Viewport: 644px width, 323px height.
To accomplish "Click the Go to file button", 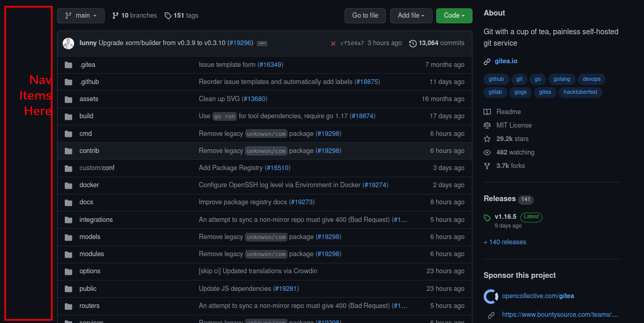I will coord(365,16).
